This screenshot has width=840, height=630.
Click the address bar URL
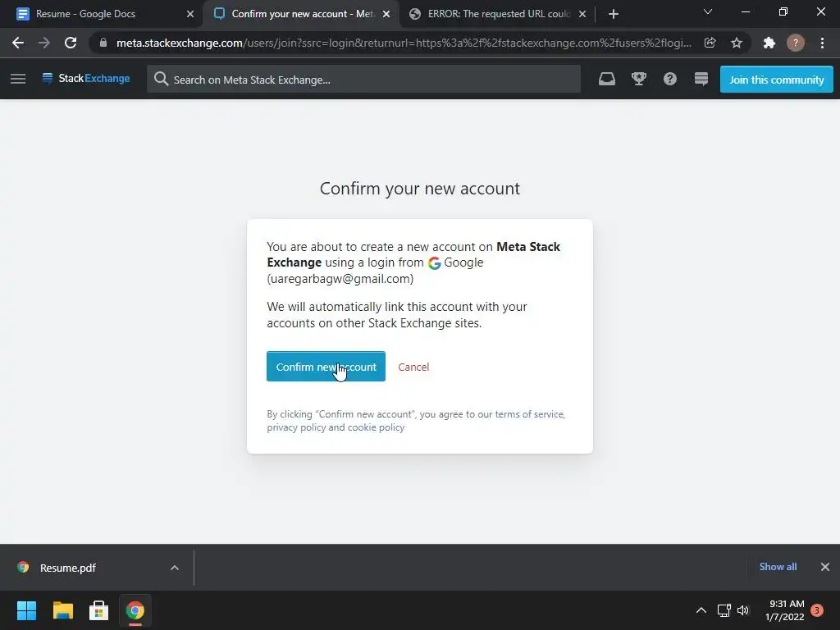(404, 43)
